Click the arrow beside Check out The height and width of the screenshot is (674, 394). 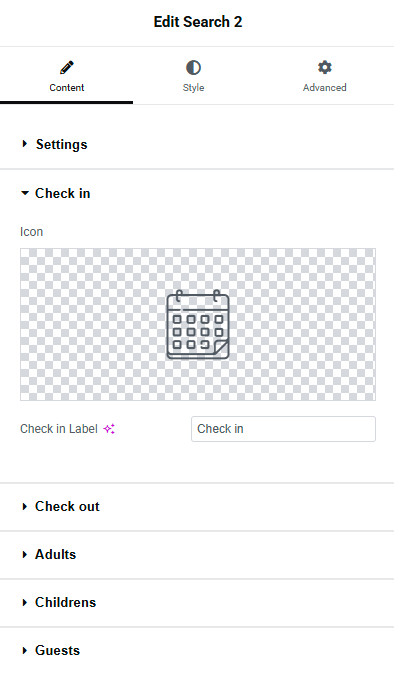[x=24, y=506]
